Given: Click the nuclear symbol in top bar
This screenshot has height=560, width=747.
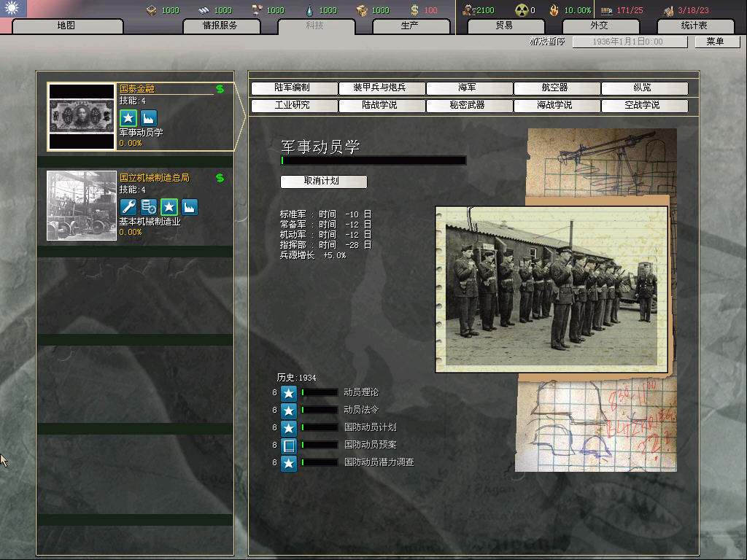Looking at the screenshot, I should click(x=521, y=10).
